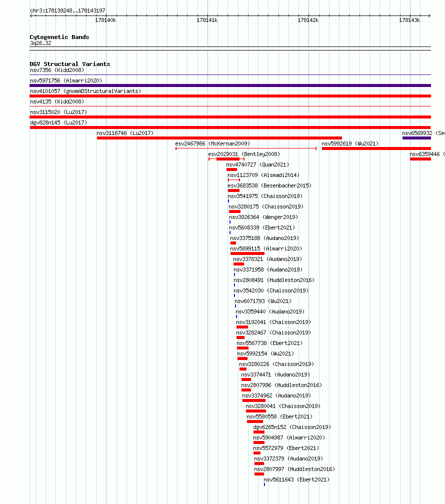The height and width of the screenshot is (504, 445).
Task: Click the 178140k ruler position label
Action: [x=106, y=20]
